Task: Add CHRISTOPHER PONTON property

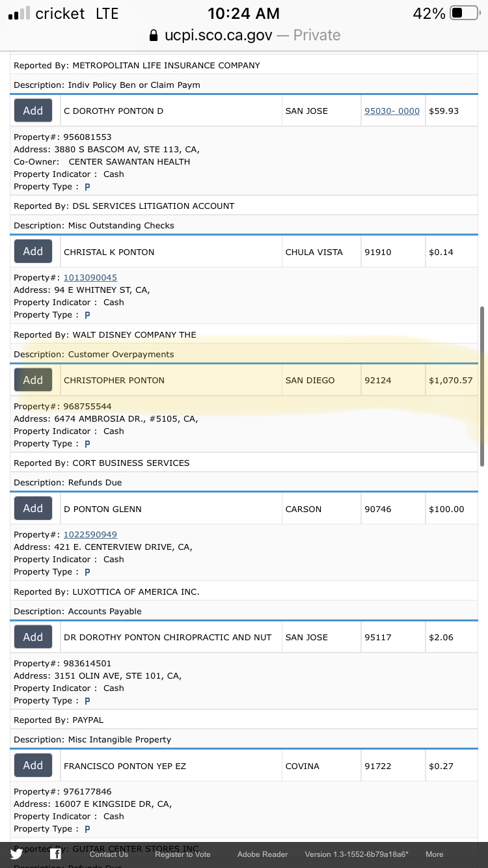Action: point(33,380)
